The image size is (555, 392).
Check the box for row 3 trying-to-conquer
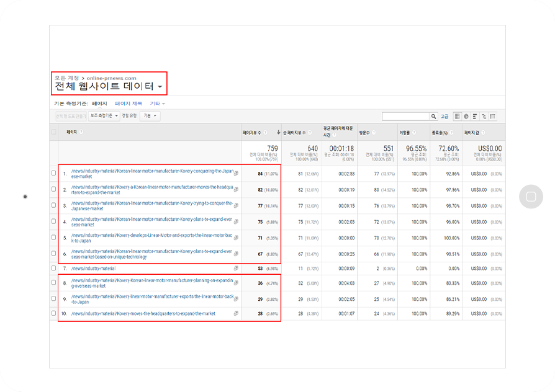point(54,205)
